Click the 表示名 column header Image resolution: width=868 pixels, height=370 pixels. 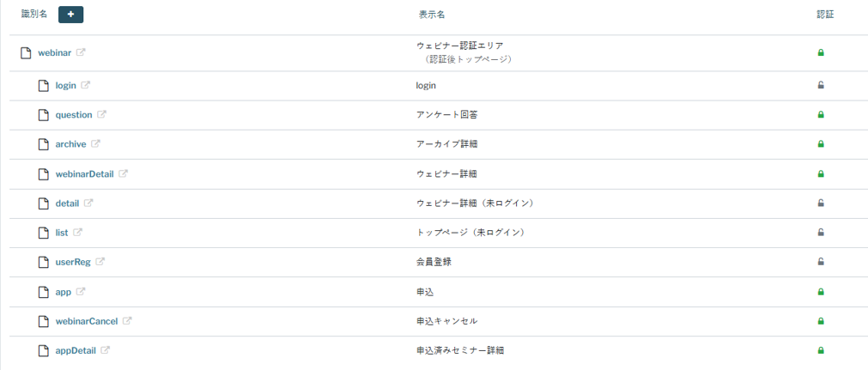pyautogui.click(x=431, y=15)
